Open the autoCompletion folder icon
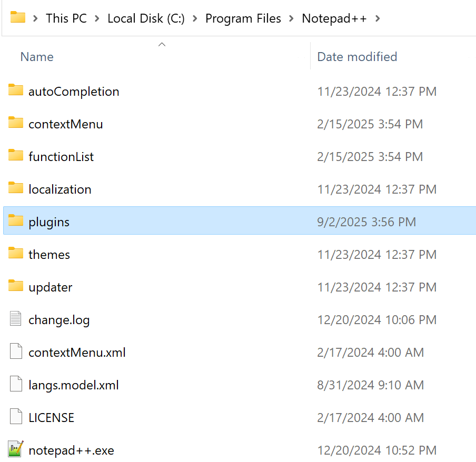This screenshot has width=476, height=462. 15,91
